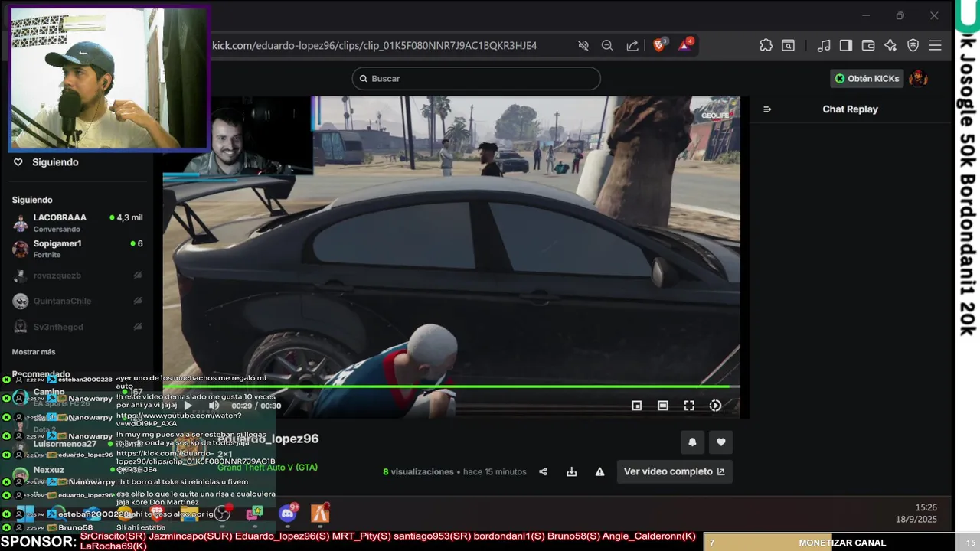Open the orange FiveM taskbar icon
The image size is (980, 551).
[320, 513]
